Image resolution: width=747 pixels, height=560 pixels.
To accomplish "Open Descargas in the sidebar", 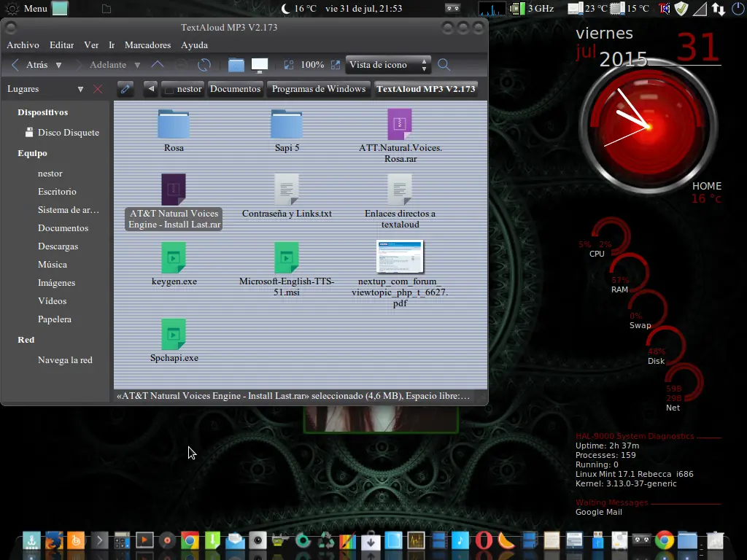I will 58,246.
